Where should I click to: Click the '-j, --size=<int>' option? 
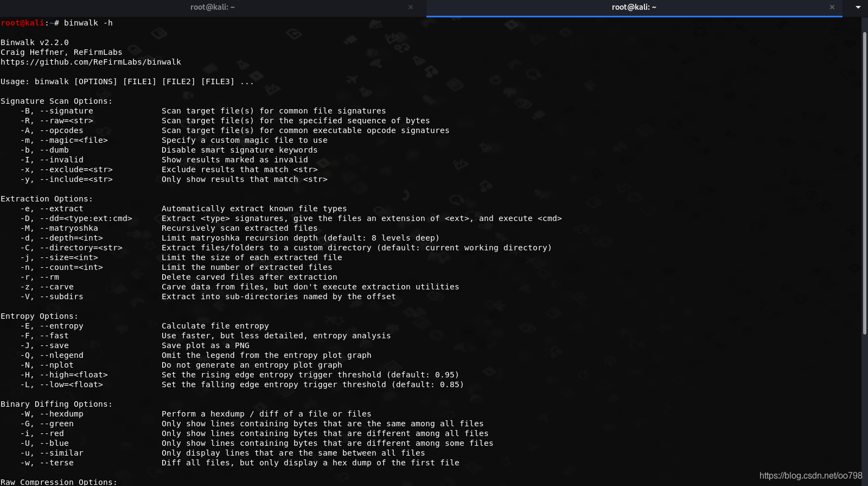tap(59, 257)
